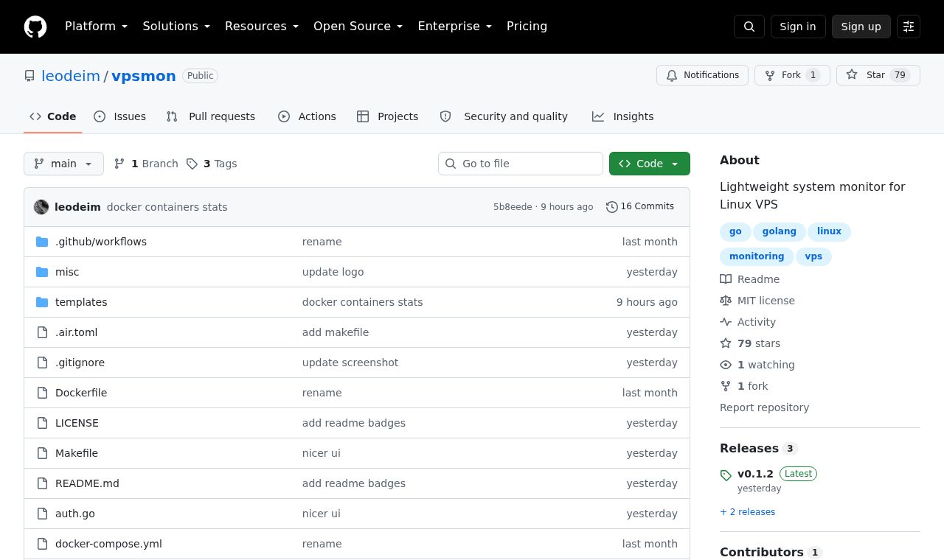Switch to the Code tab

coord(53,116)
